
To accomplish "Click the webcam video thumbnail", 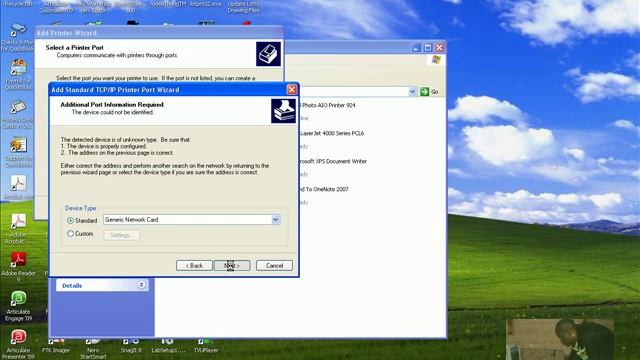I will (560, 340).
